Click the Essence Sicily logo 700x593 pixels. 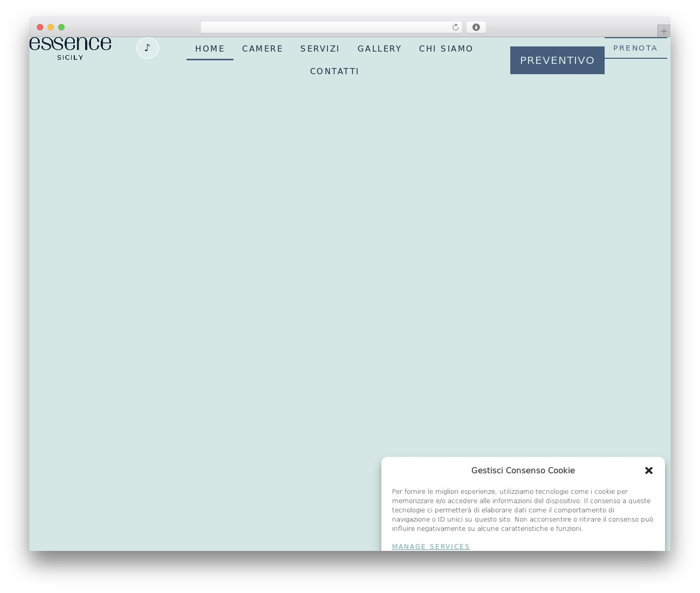[71, 49]
